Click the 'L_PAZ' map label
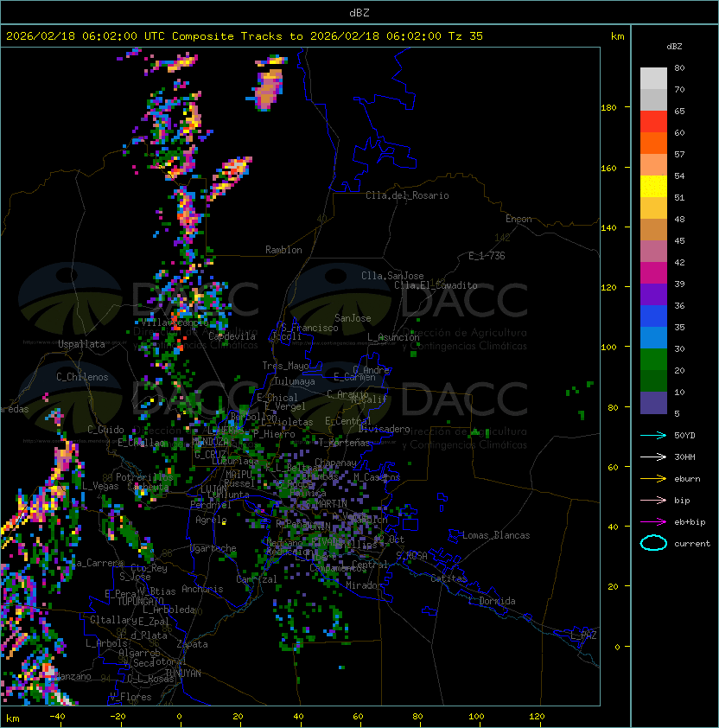 pyautogui.click(x=583, y=635)
